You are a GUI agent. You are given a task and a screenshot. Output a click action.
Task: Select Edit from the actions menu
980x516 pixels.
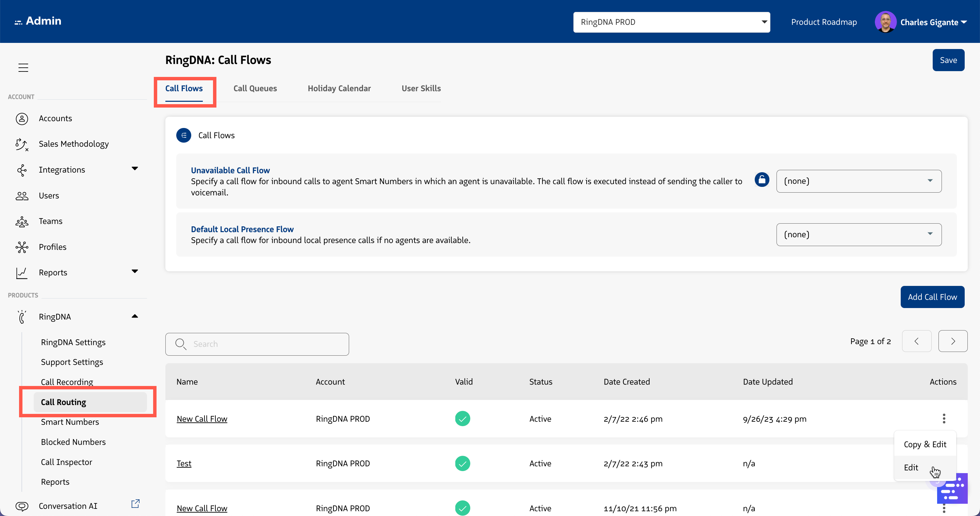tap(911, 468)
